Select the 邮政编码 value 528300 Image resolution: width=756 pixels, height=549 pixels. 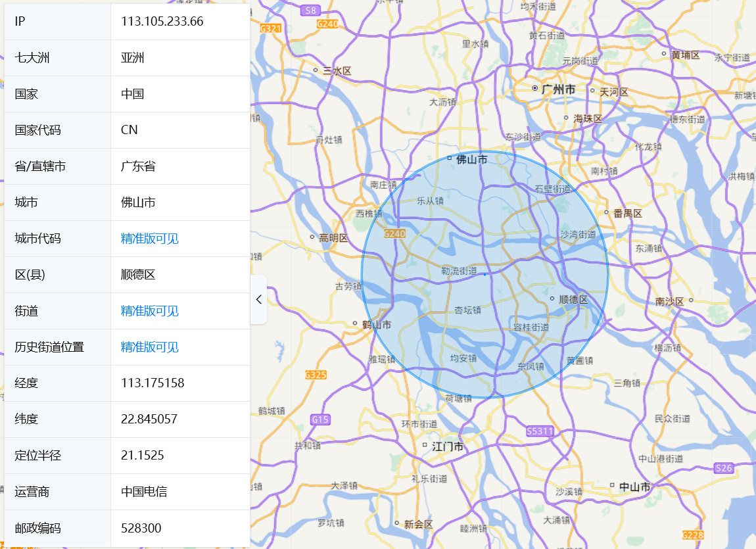pos(141,528)
